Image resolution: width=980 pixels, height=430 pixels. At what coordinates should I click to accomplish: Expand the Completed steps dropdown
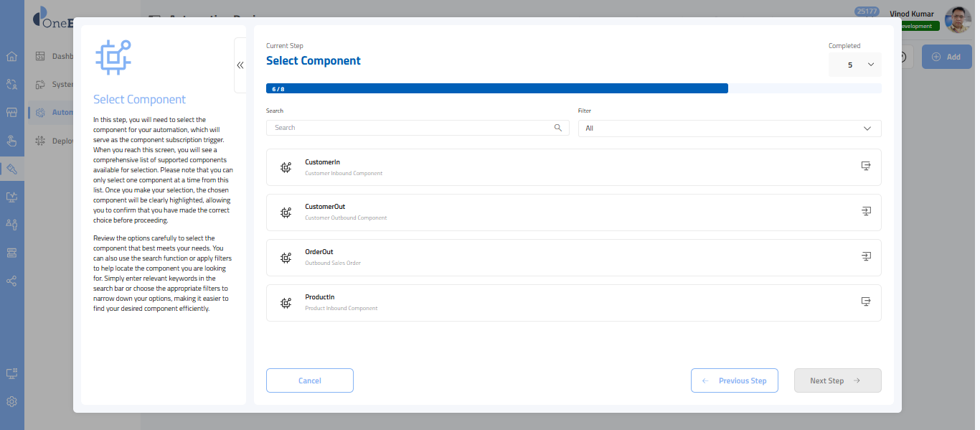pos(855,65)
